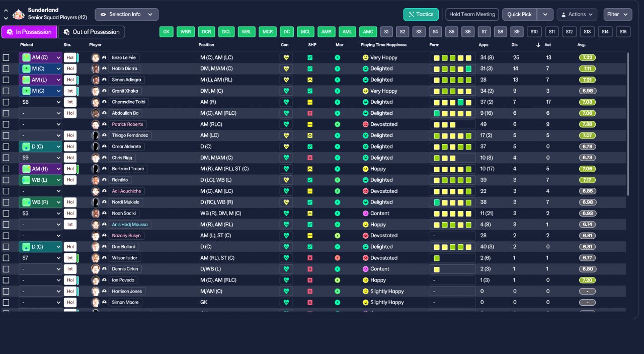
Task: Click the condition heart for Simon Moore
Action: coord(287,302)
